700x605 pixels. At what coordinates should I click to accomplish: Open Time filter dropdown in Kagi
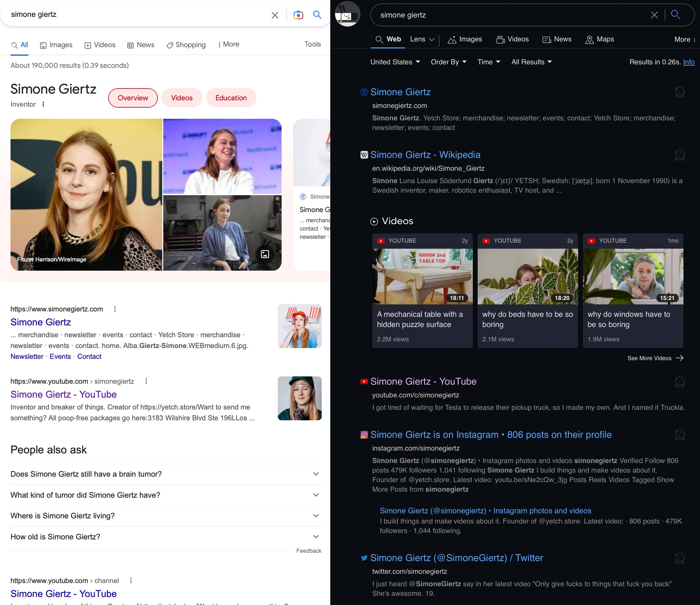click(x=489, y=62)
